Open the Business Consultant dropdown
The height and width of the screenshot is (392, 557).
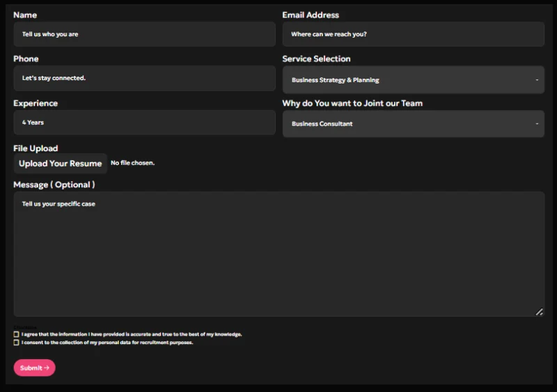413,124
